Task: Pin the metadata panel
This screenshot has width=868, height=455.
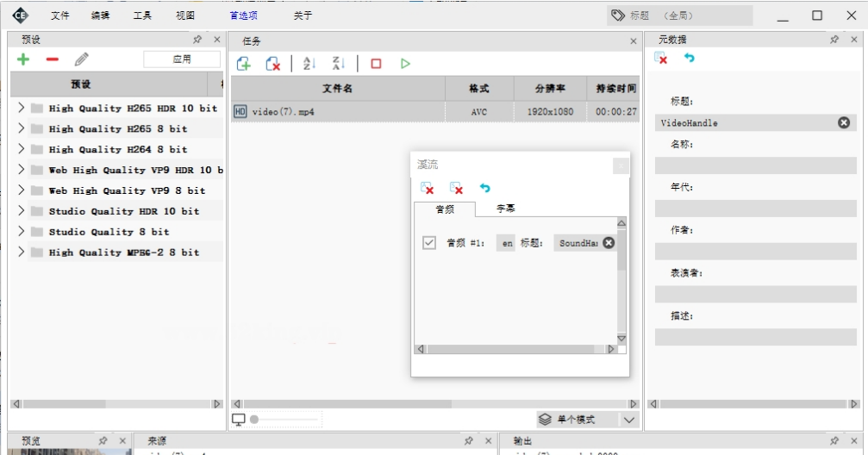Action: [834, 40]
